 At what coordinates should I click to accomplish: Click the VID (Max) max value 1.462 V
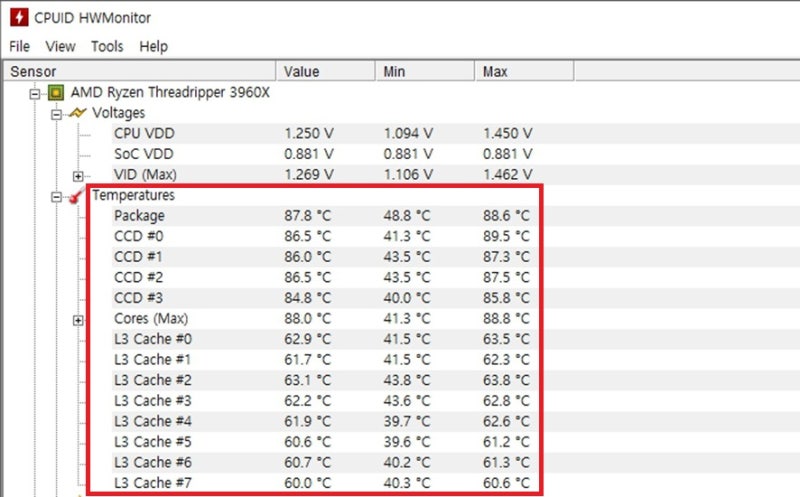[x=508, y=175]
